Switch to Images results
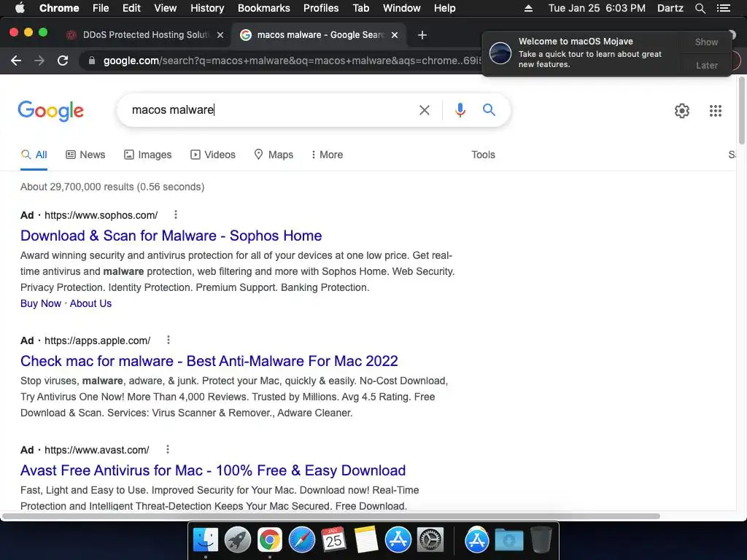Screen dimensions: 747x560 pyautogui.click(x=147, y=155)
